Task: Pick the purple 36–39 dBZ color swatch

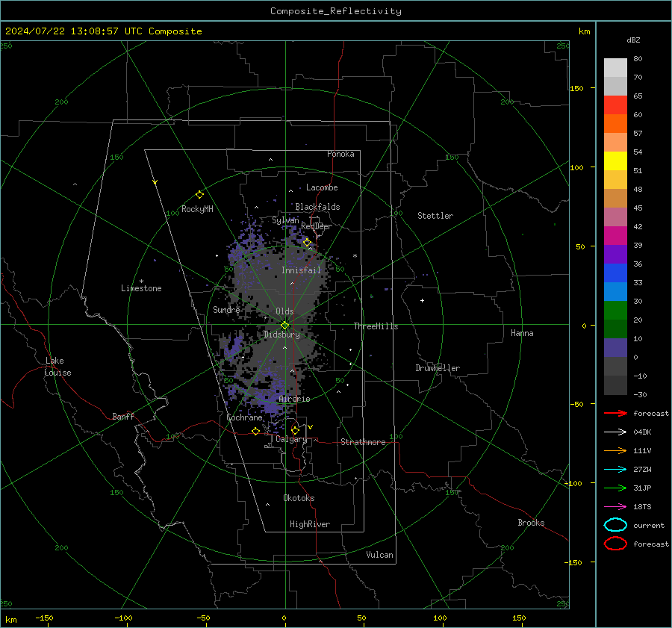Action: [615, 254]
